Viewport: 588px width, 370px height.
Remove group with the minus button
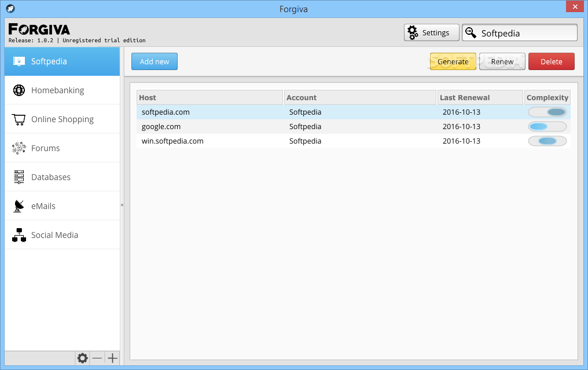pos(97,358)
